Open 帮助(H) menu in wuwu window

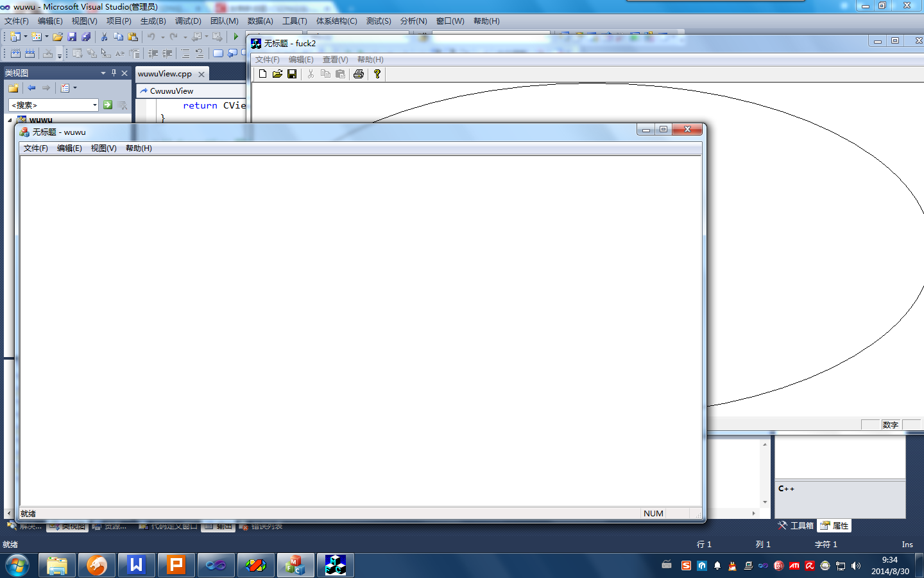pyautogui.click(x=139, y=148)
